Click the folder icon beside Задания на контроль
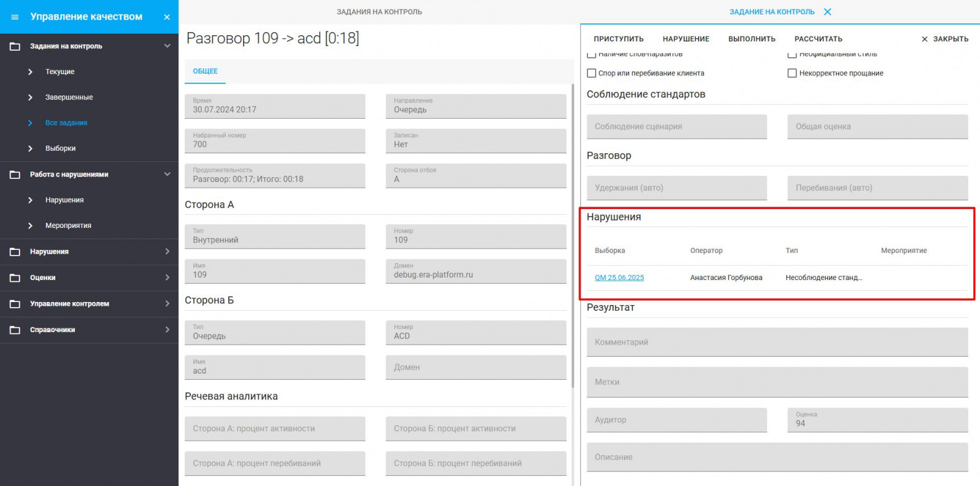Screen dimensions: 980x486 pos(14,46)
